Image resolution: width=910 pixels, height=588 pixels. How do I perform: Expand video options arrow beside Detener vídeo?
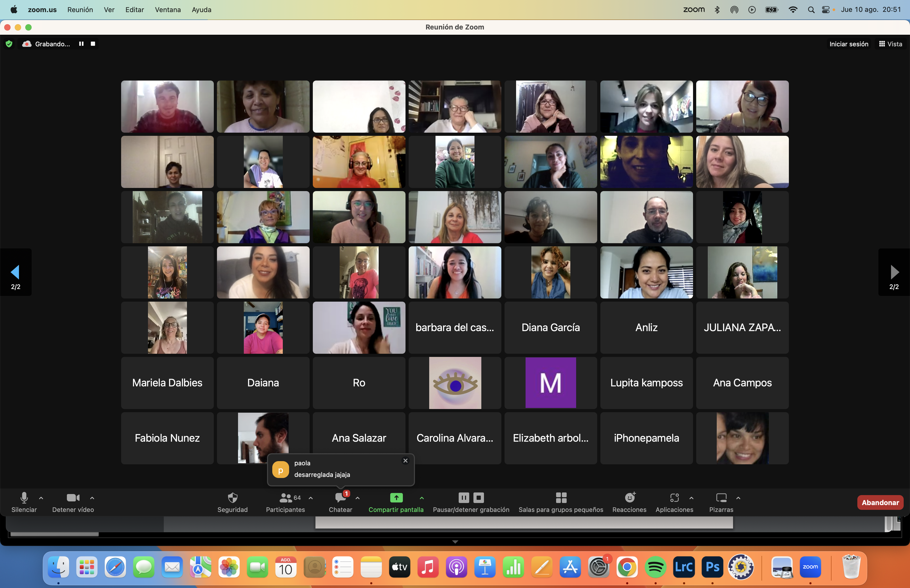[92, 498]
